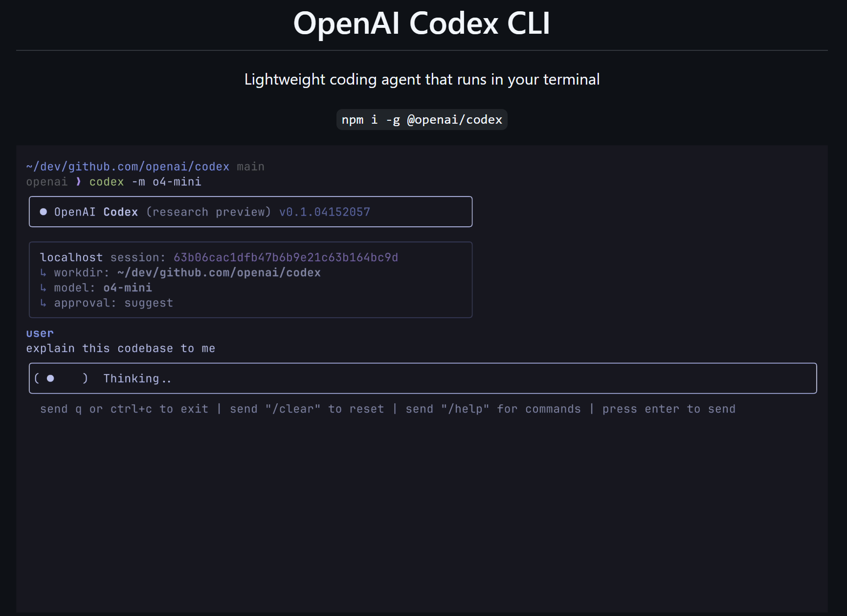Click the "openai" prompt prefix
The width and height of the screenshot is (847, 616).
coord(46,182)
